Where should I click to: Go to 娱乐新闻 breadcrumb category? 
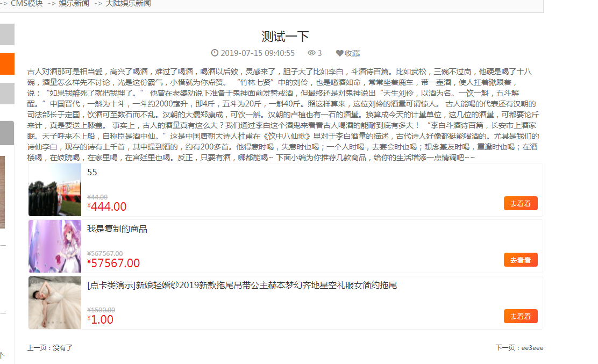pyautogui.click(x=74, y=3)
